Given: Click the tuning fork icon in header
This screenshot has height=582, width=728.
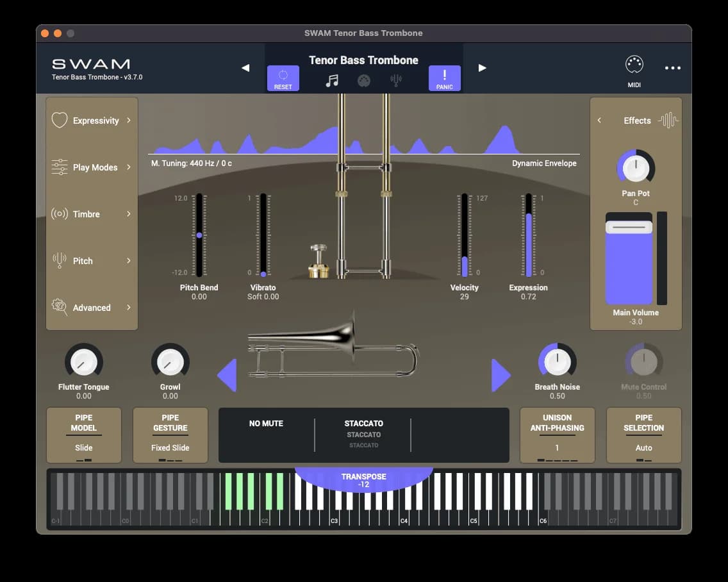Looking at the screenshot, I should [x=396, y=81].
